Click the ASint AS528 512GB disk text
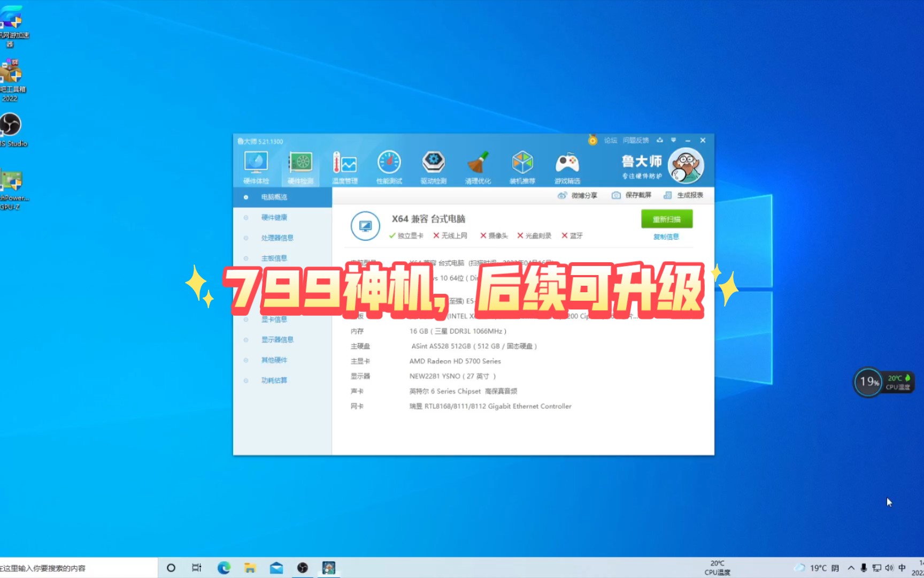Image resolution: width=924 pixels, height=578 pixels. pyautogui.click(x=474, y=346)
